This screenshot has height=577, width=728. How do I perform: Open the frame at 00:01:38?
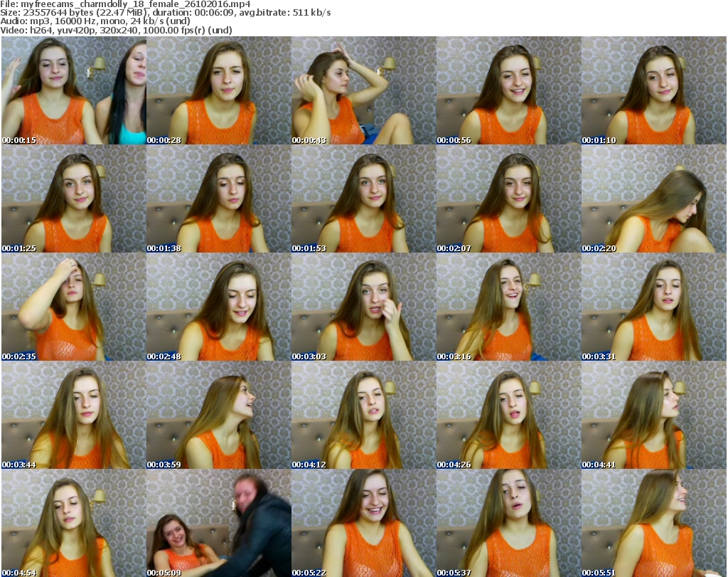(219, 198)
